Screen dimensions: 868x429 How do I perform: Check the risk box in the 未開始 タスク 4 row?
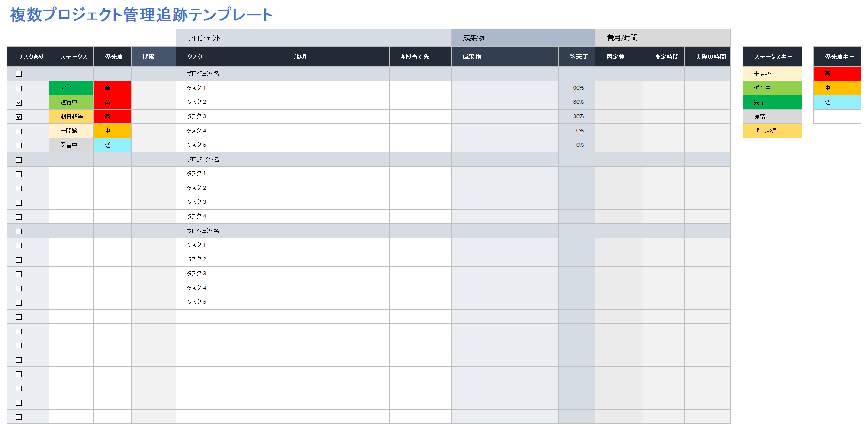[x=19, y=131]
